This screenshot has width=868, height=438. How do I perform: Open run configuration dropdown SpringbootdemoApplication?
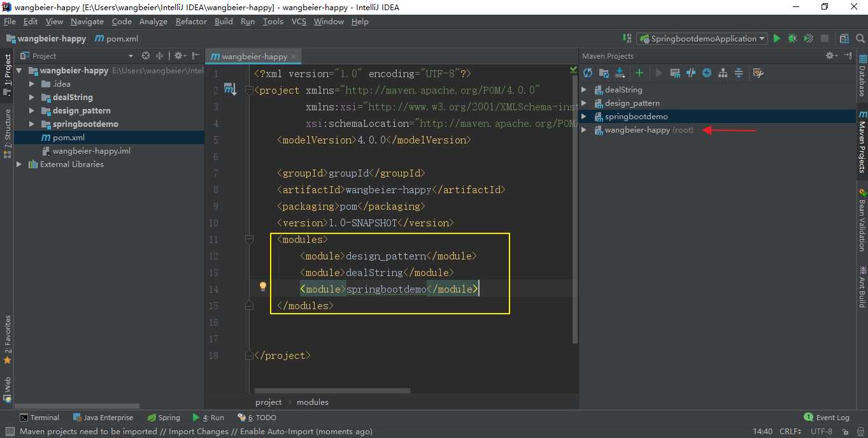coord(703,38)
